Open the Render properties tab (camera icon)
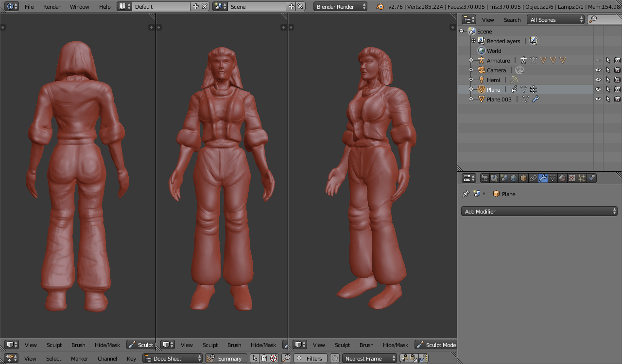This screenshot has width=622, height=364. tap(484, 178)
